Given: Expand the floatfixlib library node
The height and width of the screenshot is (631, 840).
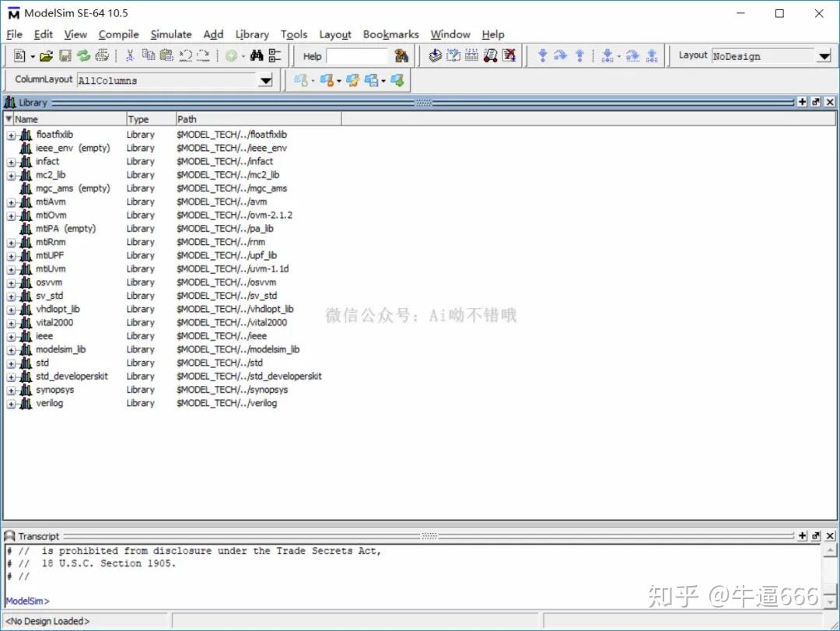Looking at the screenshot, I should pos(11,135).
